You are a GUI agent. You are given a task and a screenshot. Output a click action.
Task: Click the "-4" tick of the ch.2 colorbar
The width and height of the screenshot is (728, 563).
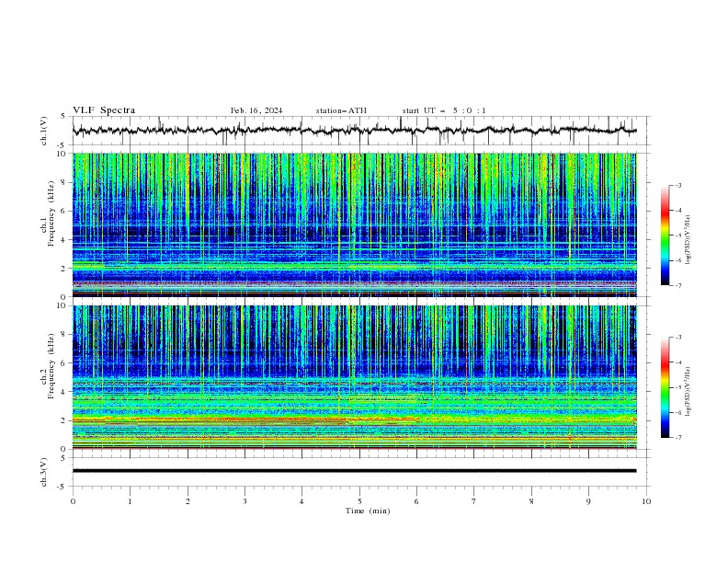point(677,362)
